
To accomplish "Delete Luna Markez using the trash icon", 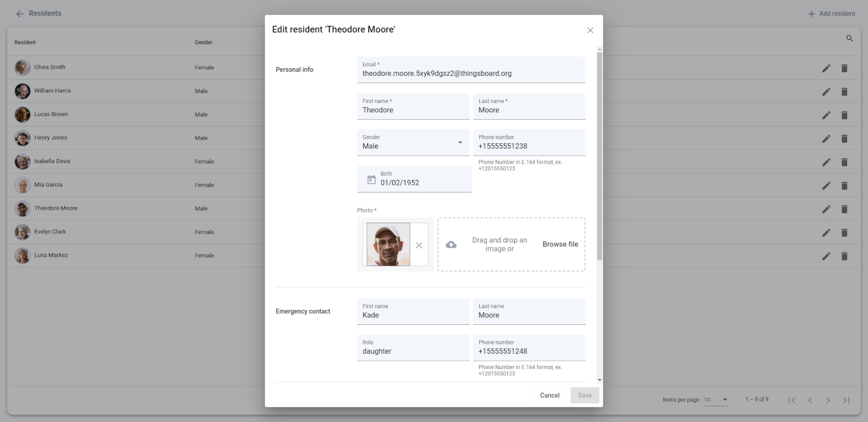I will point(844,256).
